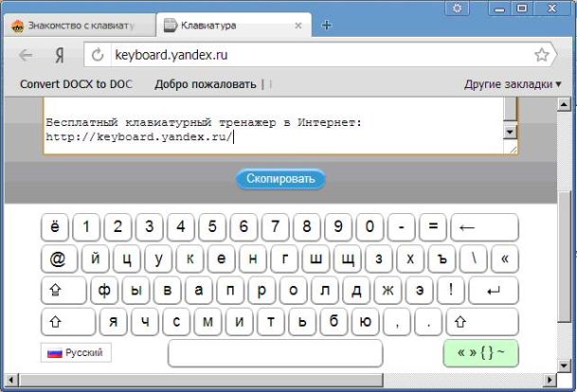Toggle the Caps Lock key
The image size is (577, 392).
(x=63, y=291)
